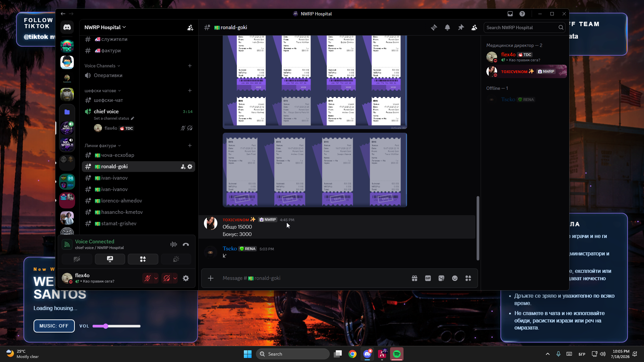Open headphone output options dropdown arrow

pyautogui.click(x=175, y=278)
